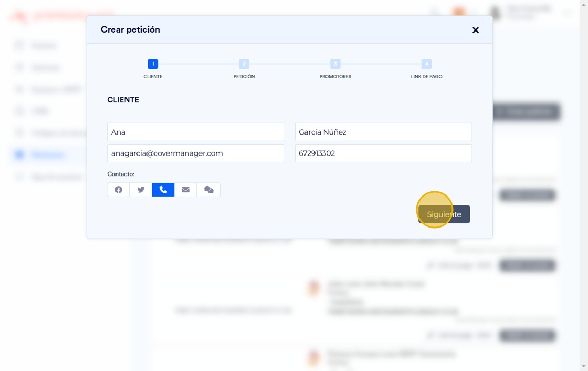588x371 pixels.
Task: Click the Siguiente button
Action: click(x=444, y=214)
